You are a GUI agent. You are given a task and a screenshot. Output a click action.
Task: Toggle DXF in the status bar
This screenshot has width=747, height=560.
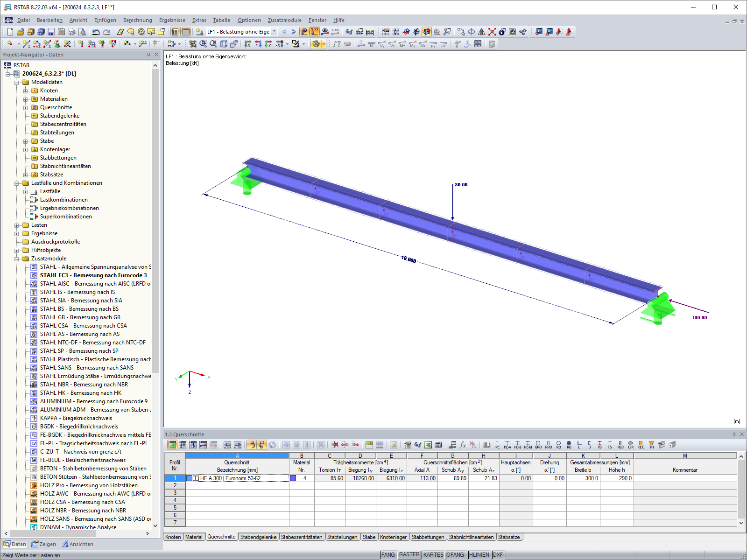(x=498, y=555)
